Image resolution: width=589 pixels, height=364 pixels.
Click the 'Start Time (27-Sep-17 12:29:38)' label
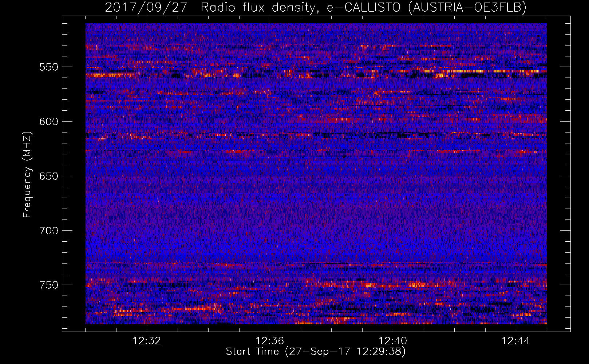click(316, 352)
